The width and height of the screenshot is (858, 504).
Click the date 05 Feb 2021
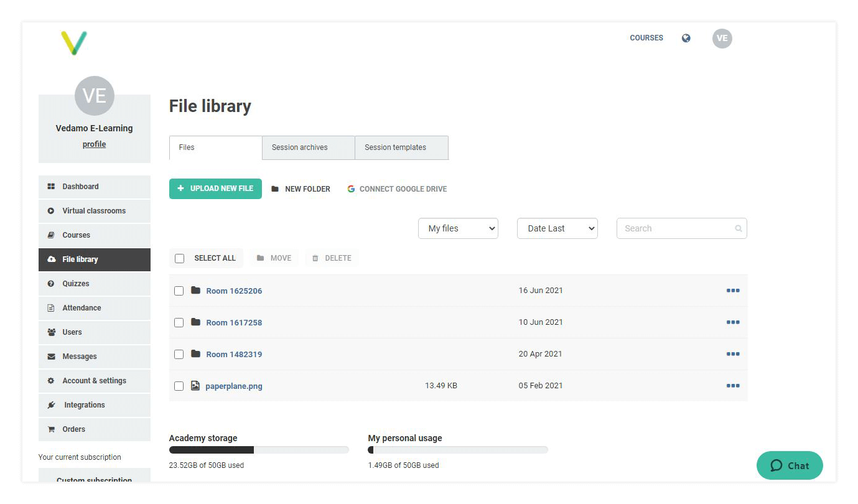[541, 386]
